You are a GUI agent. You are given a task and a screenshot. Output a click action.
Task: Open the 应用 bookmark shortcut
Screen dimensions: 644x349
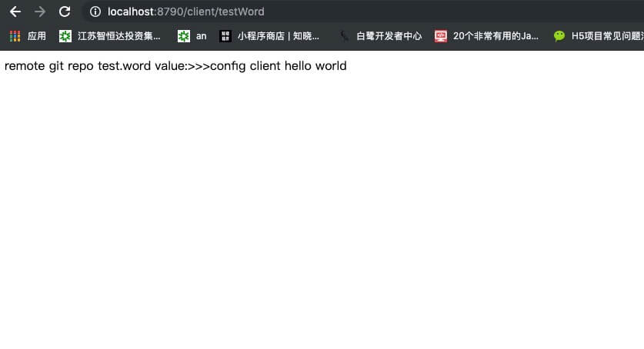click(x=28, y=36)
